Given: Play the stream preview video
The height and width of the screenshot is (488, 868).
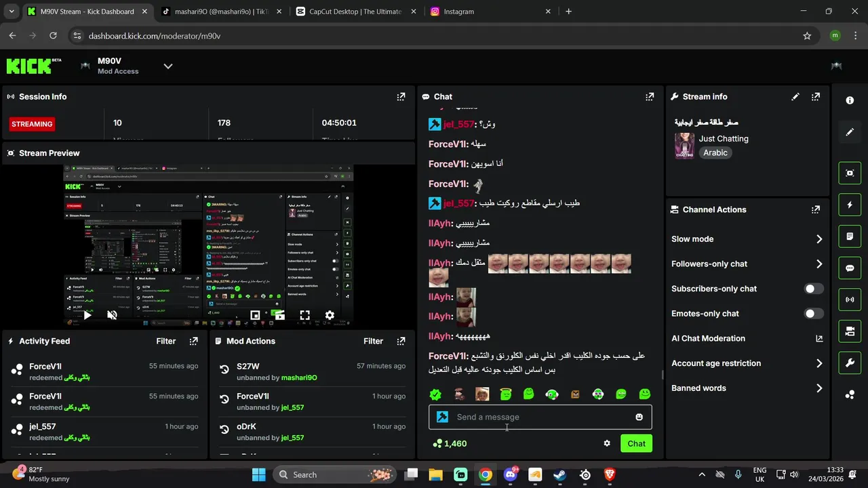Looking at the screenshot, I should [87, 315].
